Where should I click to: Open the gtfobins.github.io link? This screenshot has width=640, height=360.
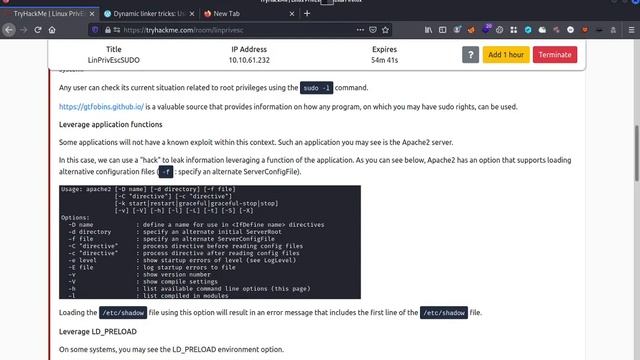(x=101, y=107)
